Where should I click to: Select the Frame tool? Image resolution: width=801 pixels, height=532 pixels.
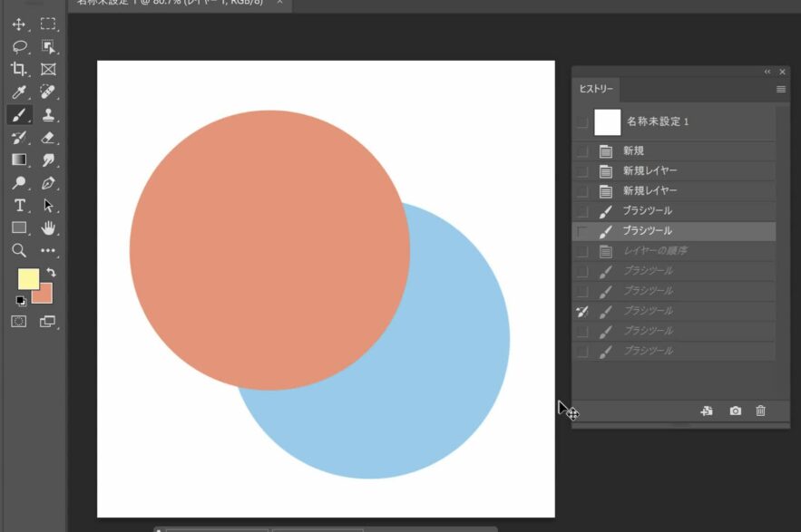tap(48, 70)
